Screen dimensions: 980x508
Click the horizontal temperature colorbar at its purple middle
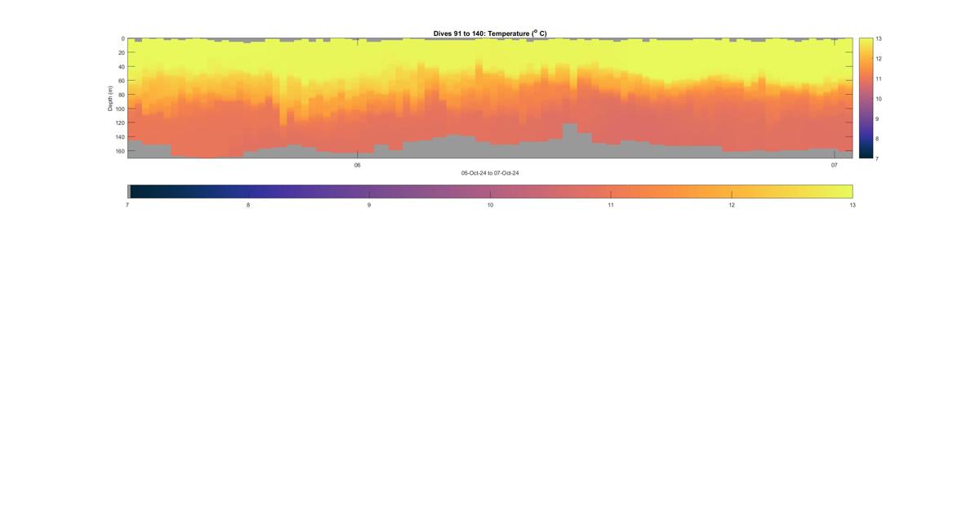pyautogui.click(x=490, y=191)
